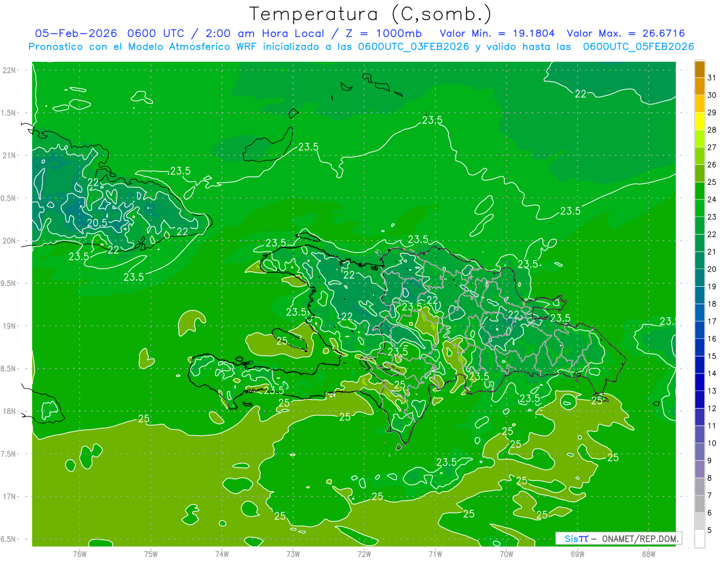Click the 72W longitude axis label

(364, 554)
